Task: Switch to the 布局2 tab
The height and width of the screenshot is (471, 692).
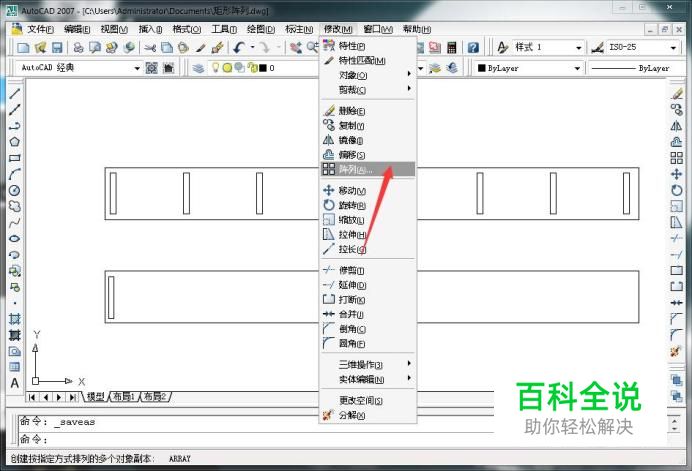Action: click(x=155, y=397)
